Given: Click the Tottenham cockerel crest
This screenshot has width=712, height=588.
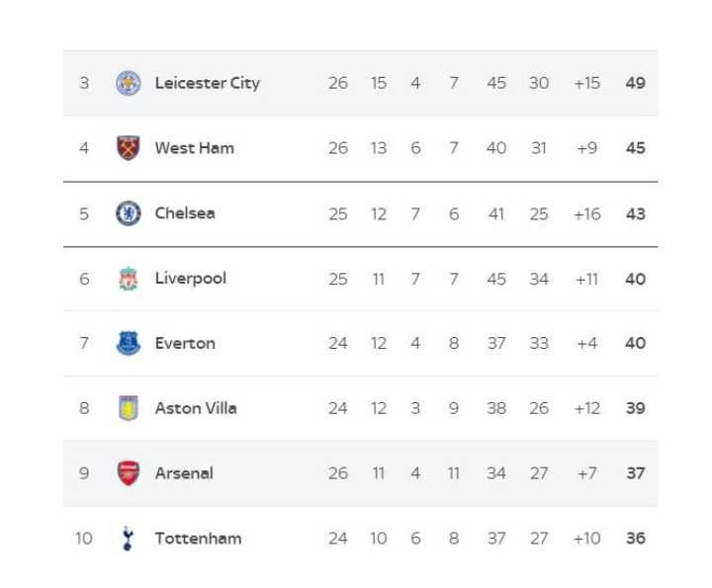Looking at the screenshot, I should pyautogui.click(x=128, y=538).
